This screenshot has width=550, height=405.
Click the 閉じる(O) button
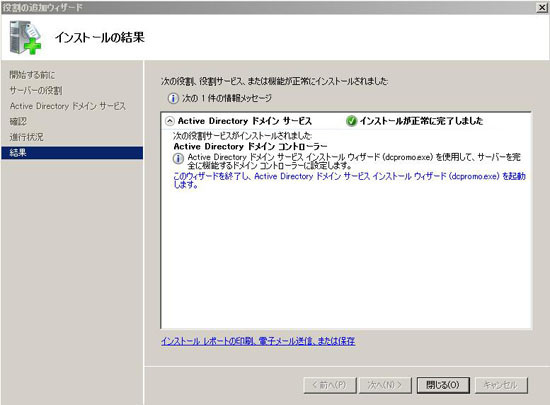(443, 385)
